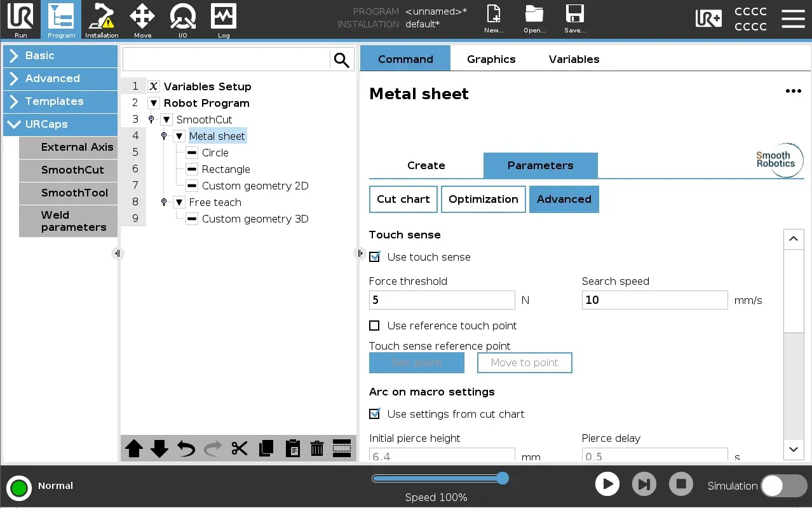
Task: Expand the Basic section
Action: tap(60, 55)
